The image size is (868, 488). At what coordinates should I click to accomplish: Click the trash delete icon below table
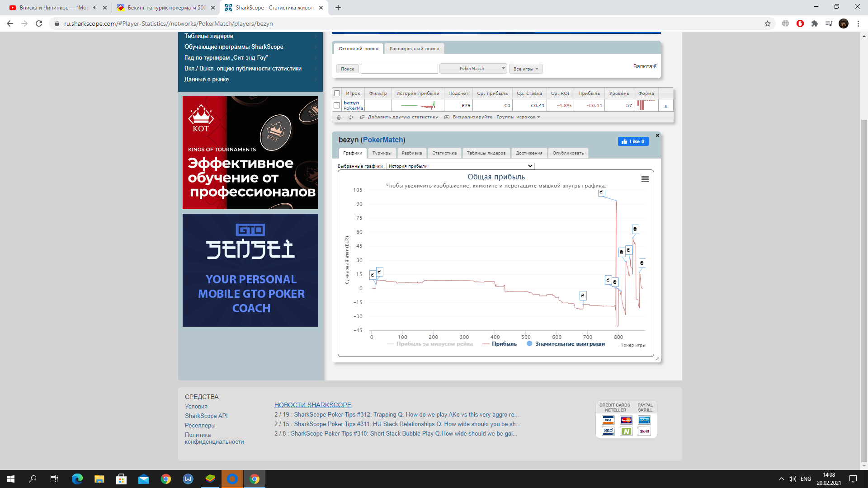click(x=339, y=117)
